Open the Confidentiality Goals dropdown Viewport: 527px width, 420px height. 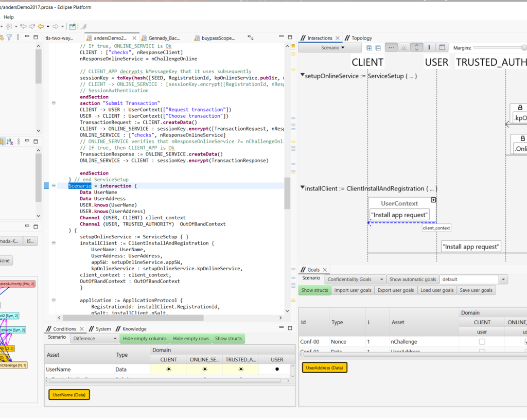(355, 279)
